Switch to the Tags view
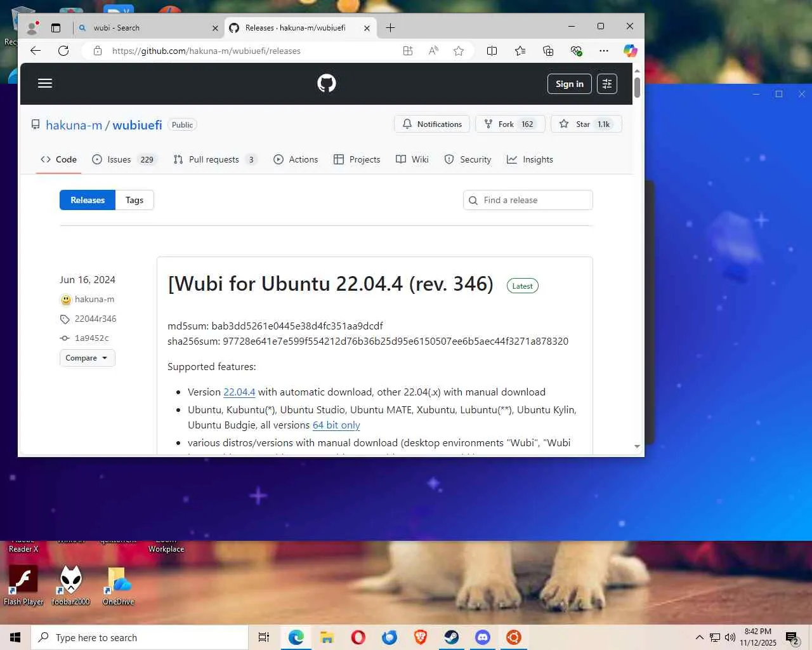 click(x=134, y=200)
